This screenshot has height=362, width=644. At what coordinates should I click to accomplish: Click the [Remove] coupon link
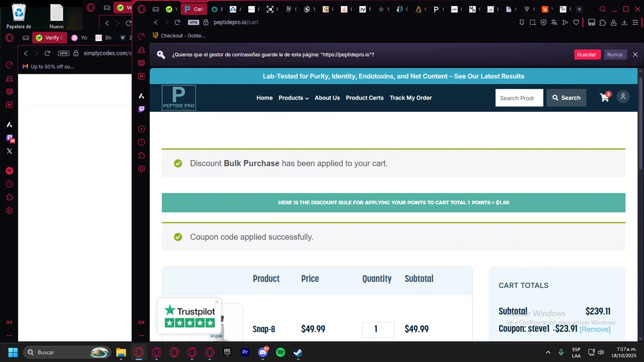click(595, 329)
